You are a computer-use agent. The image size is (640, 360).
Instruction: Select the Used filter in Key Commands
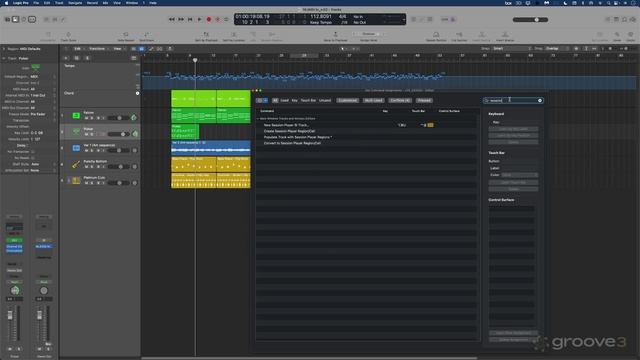284,100
